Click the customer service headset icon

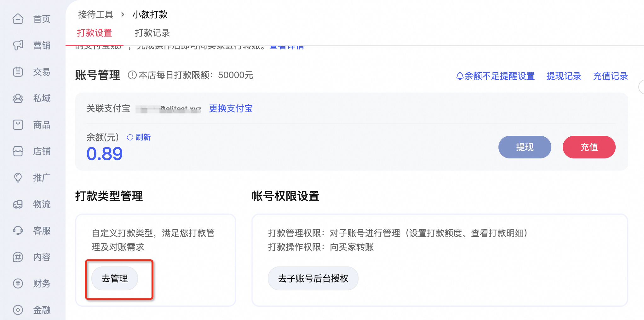click(18, 231)
